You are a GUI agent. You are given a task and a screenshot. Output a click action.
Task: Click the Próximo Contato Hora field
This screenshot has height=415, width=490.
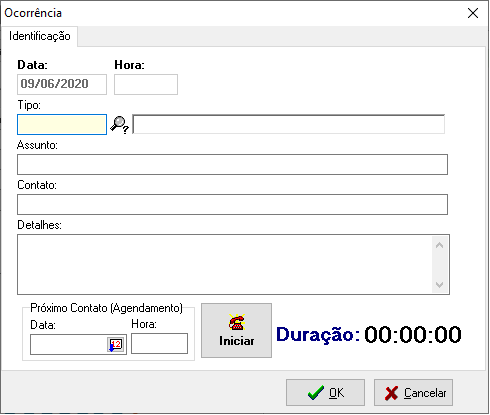coord(159,344)
